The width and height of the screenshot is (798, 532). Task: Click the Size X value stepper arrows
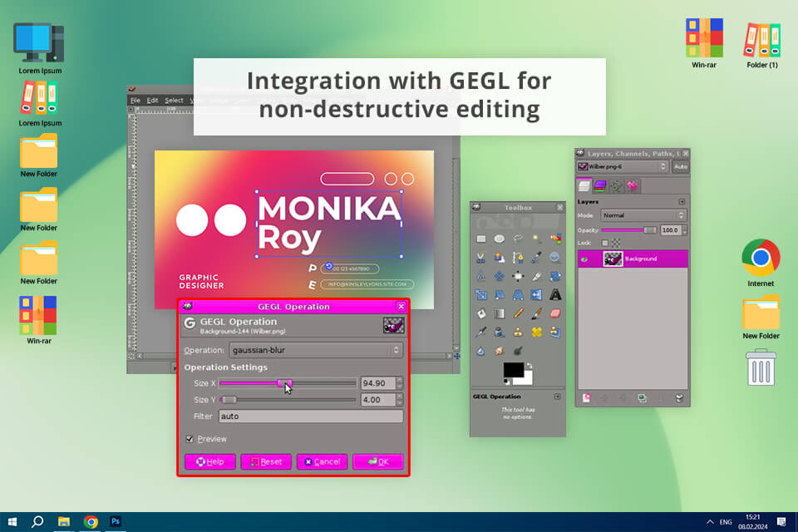pos(400,383)
